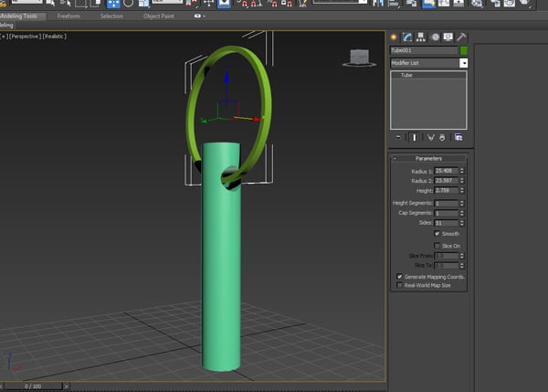This screenshot has height=392, width=548.
Task: Toggle Generate Mapping Coords checkbox
Action: point(399,276)
